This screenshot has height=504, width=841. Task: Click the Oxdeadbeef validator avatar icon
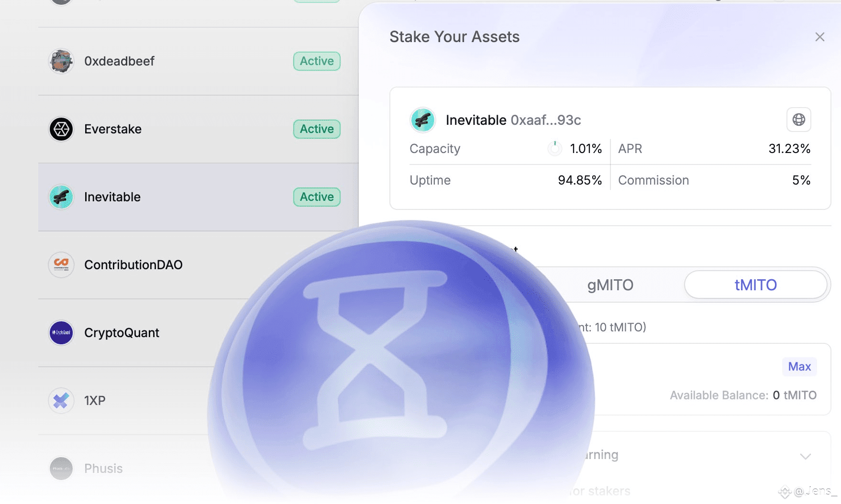tap(61, 61)
